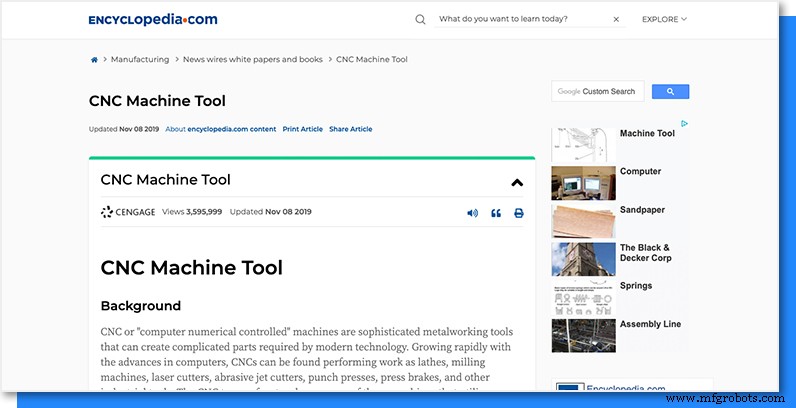
Task: Click the quotation cite icon
Action: 496,213
